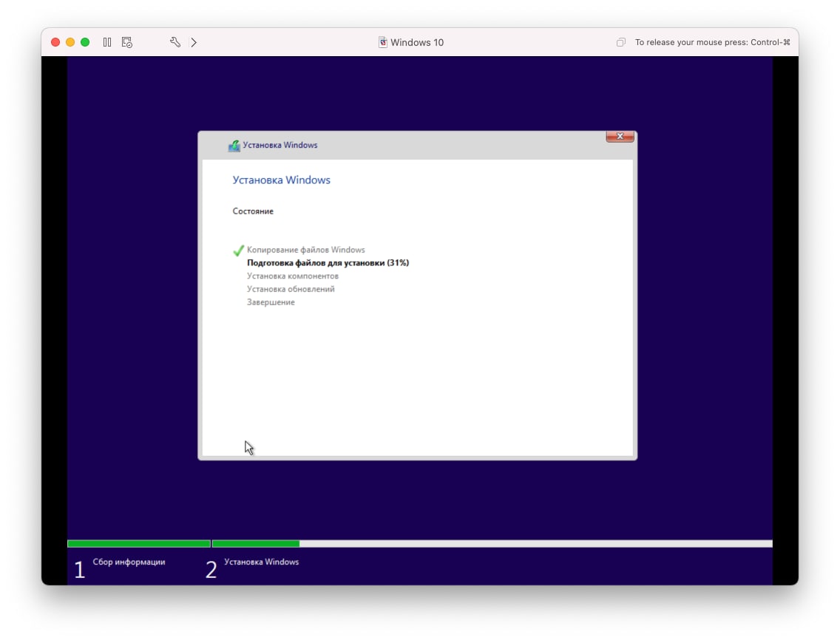The height and width of the screenshot is (640, 840).
Task: Click the Установка обновлений step
Action: pos(291,289)
